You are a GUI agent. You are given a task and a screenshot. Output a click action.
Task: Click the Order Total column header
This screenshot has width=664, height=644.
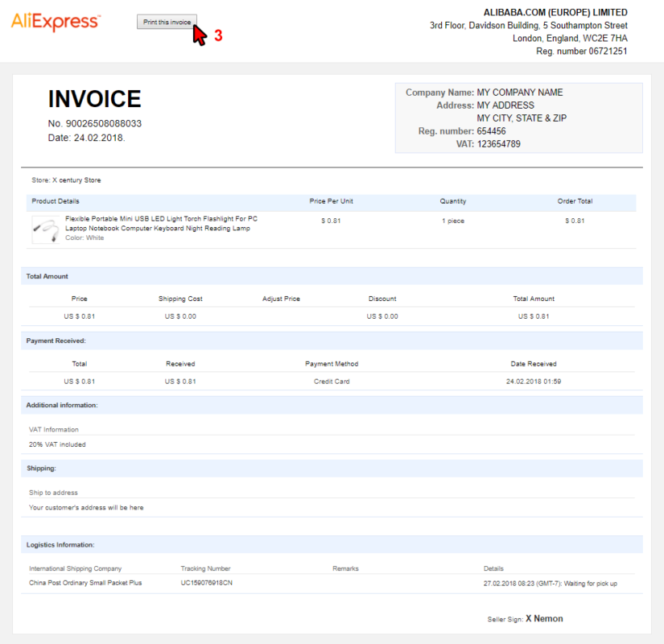click(575, 201)
